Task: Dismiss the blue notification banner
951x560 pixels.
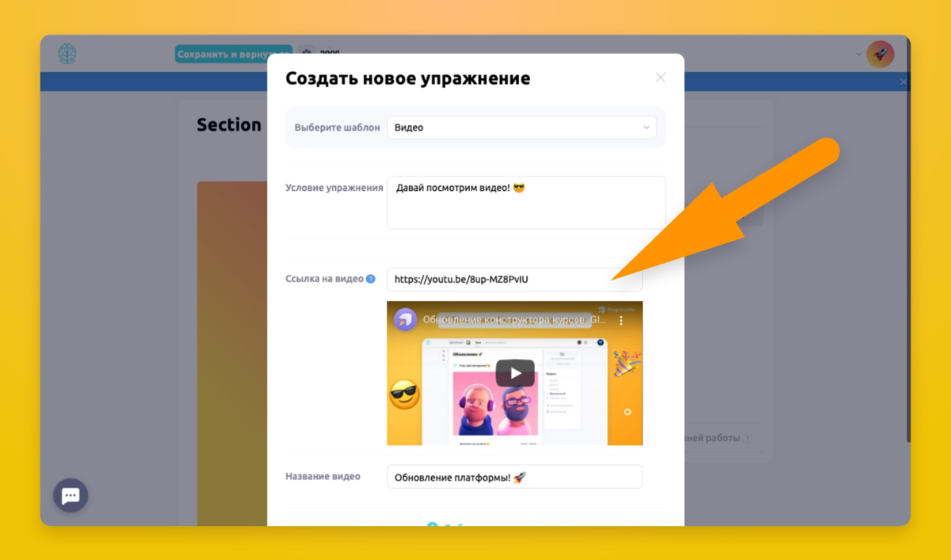Action: [x=903, y=82]
